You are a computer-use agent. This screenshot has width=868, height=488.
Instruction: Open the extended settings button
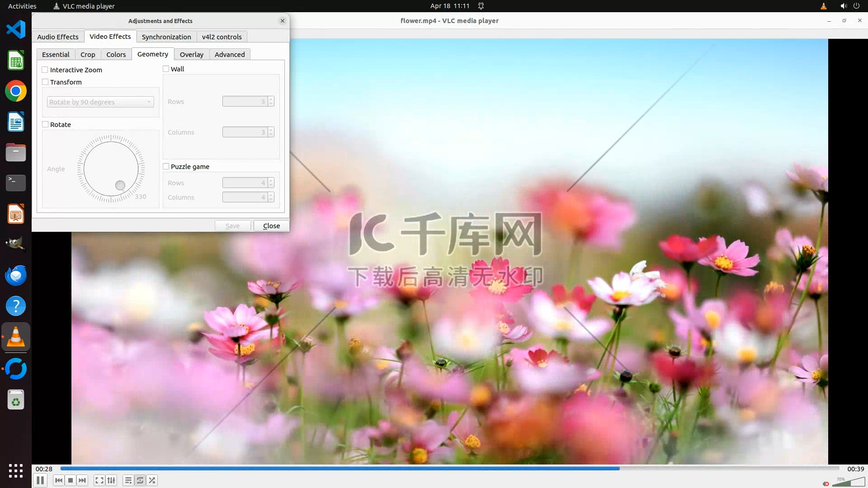coord(111,480)
